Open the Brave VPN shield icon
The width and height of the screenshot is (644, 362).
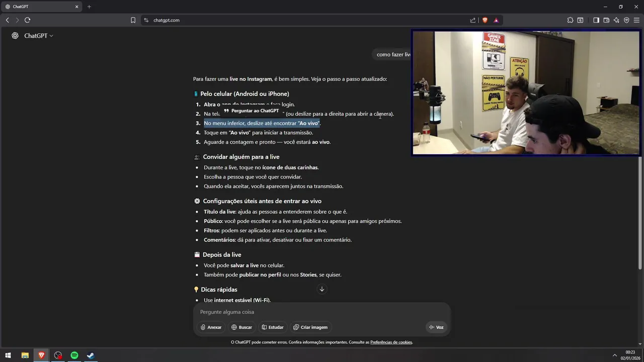pos(626,20)
